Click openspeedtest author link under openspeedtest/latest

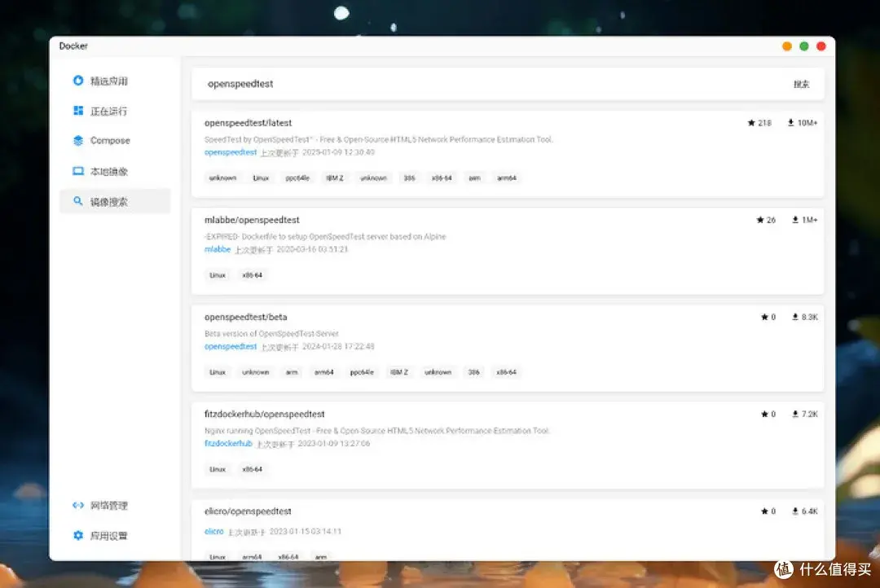[x=231, y=152]
